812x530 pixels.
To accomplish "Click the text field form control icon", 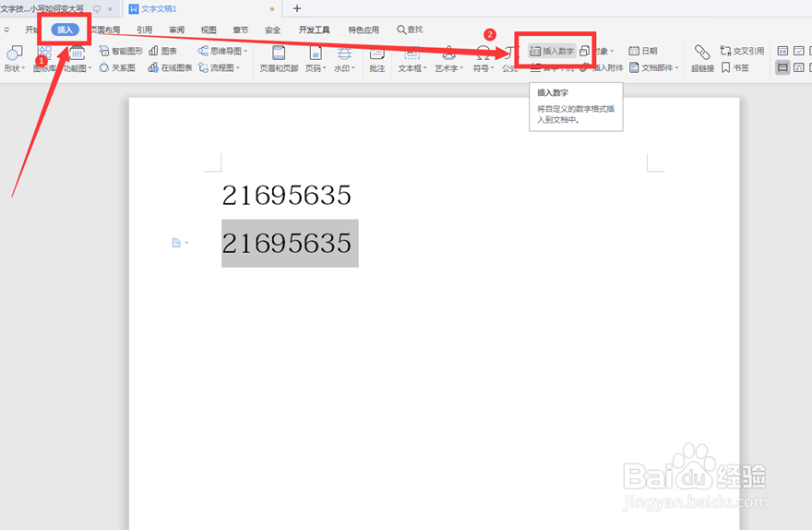I will click(x=782, y=51).
